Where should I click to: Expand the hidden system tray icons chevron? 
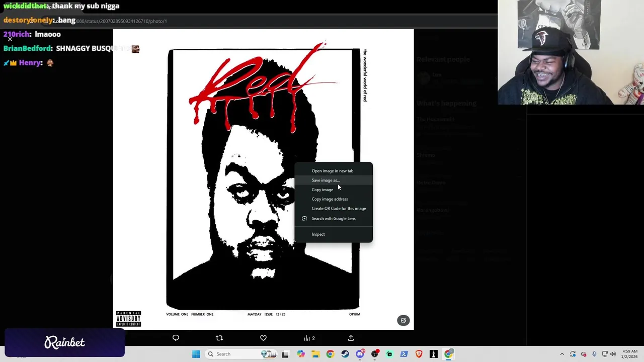(x=562, y=354)
